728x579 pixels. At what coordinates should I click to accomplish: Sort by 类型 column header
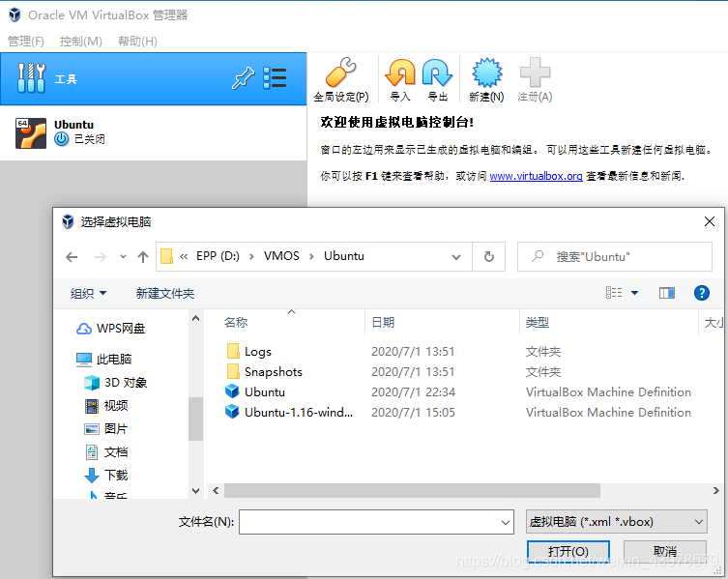tap(538, 323)
